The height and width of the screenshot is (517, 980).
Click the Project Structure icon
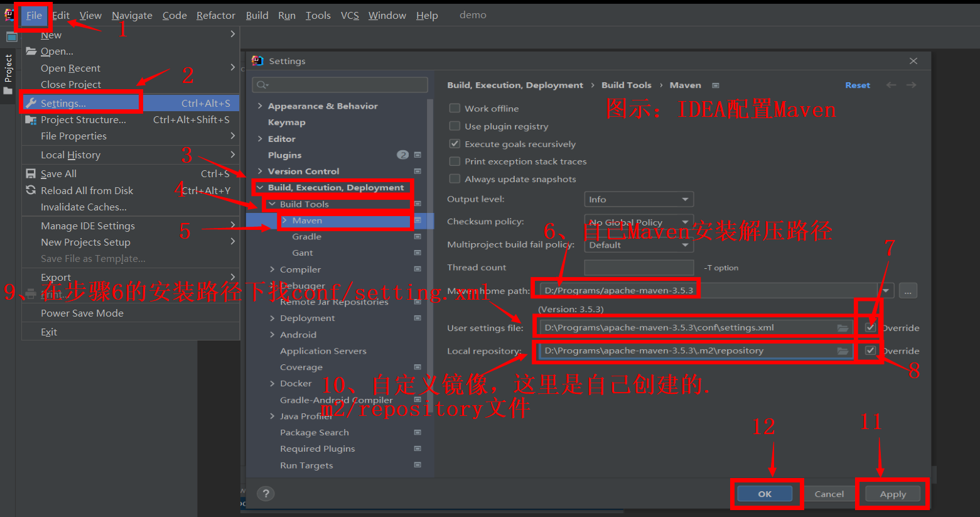pos(31,119)
